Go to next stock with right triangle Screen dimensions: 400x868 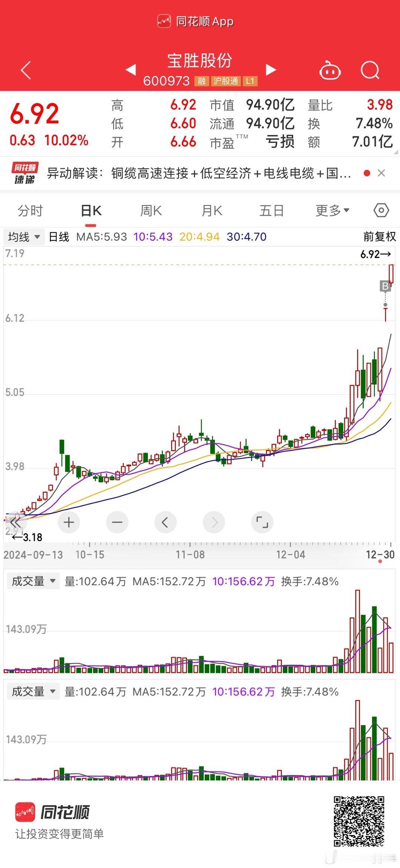(x=271, y=70)
